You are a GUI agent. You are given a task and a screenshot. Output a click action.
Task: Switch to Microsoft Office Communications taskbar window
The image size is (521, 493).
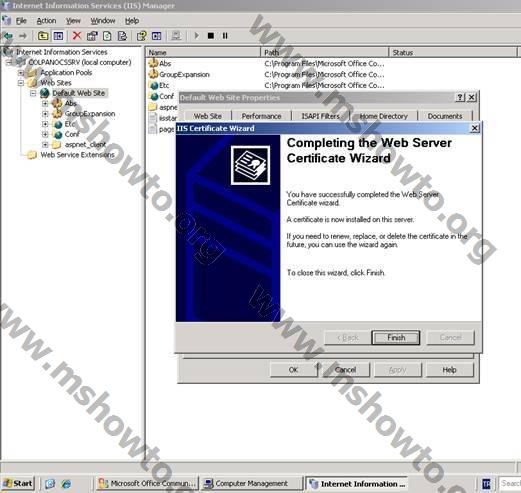coord(147,483)
